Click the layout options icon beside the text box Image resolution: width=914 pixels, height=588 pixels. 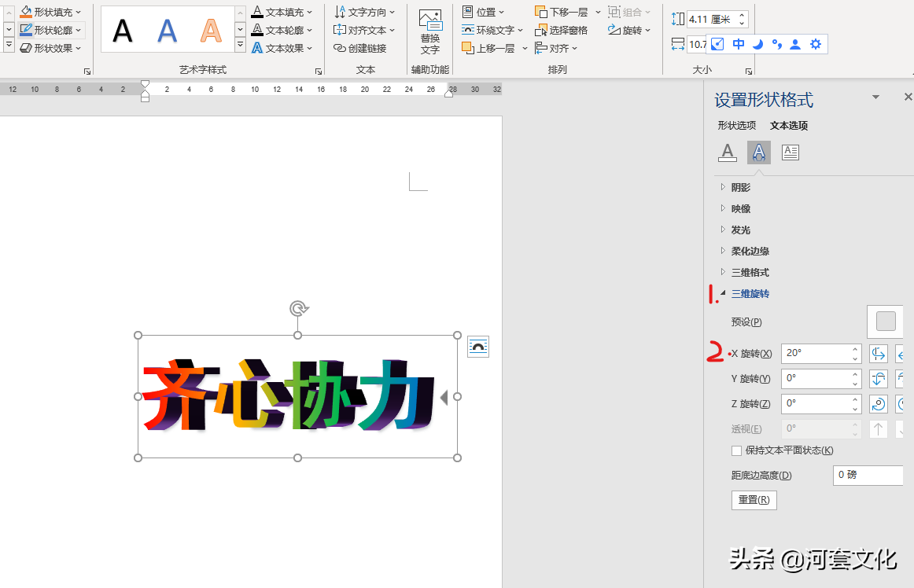point(478,347)
